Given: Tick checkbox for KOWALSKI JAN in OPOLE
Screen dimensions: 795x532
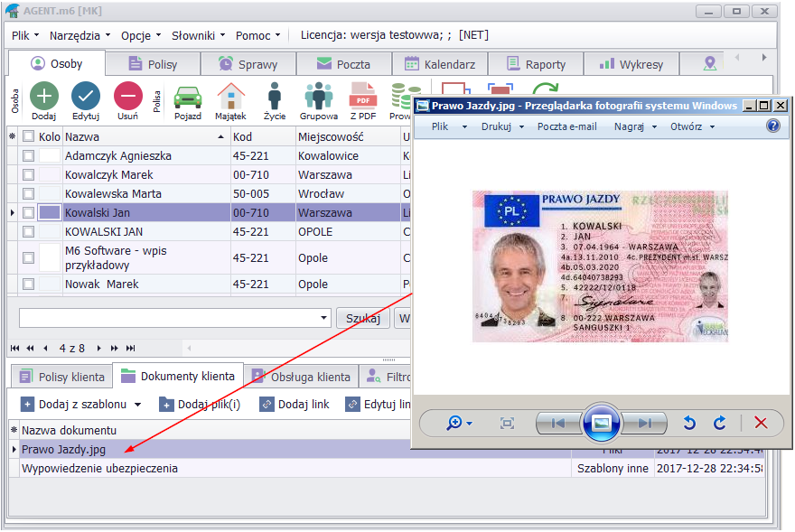Looking at the screenshot, I should tap(28, 232).
